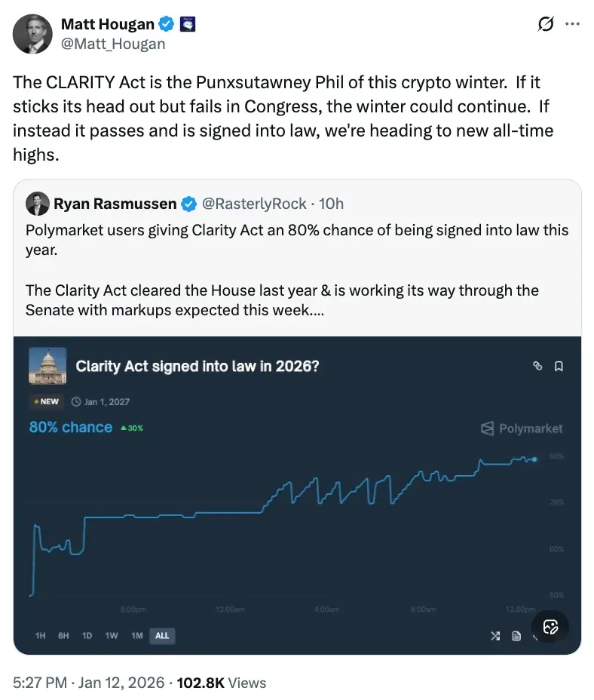Click Matt Hougan's blue verified badge

pyautogui.click(x=165, y=23)
